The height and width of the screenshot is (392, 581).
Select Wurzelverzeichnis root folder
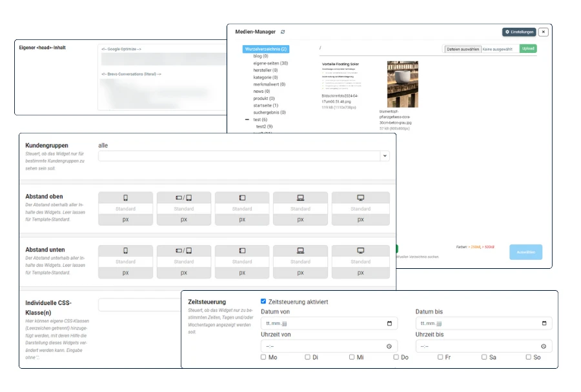266,49
